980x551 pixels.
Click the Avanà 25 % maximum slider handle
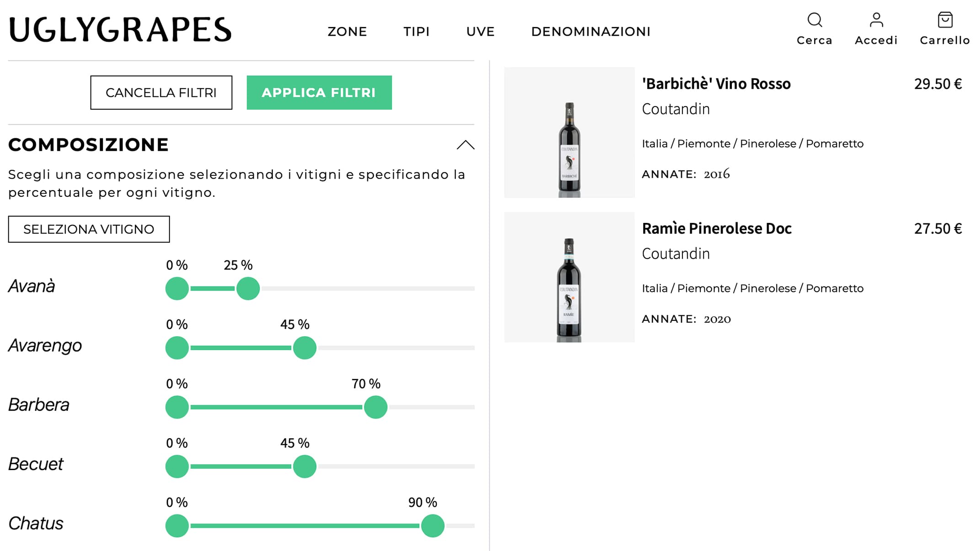pyautogui.click(x=248, y=288)
